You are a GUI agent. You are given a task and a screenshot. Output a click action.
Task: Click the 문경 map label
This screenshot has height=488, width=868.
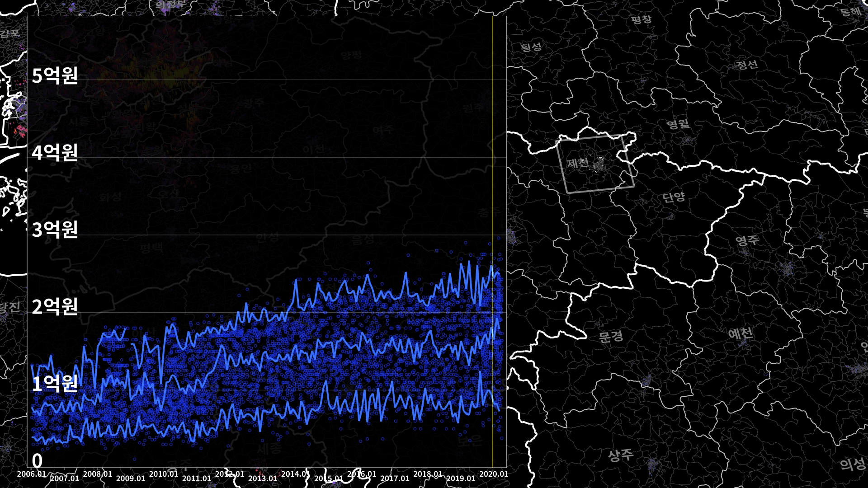point(611,336)
